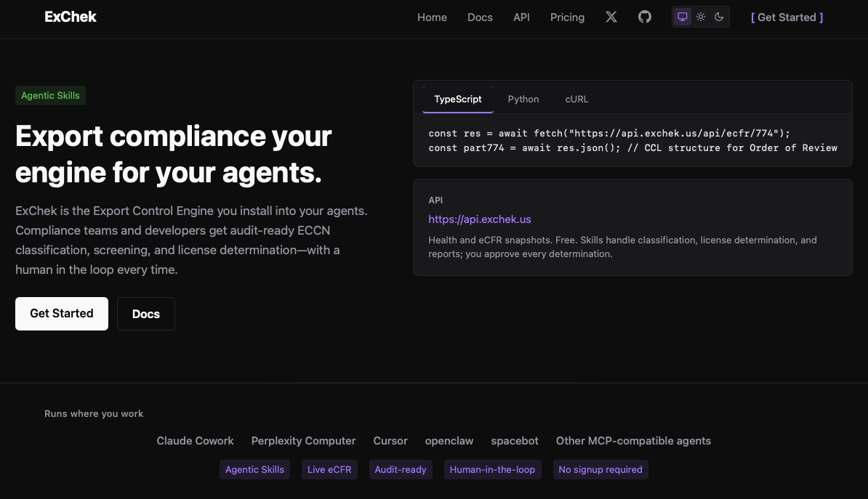
Task: Select the TypeScript code tab
Action: [x=458, y=100]
